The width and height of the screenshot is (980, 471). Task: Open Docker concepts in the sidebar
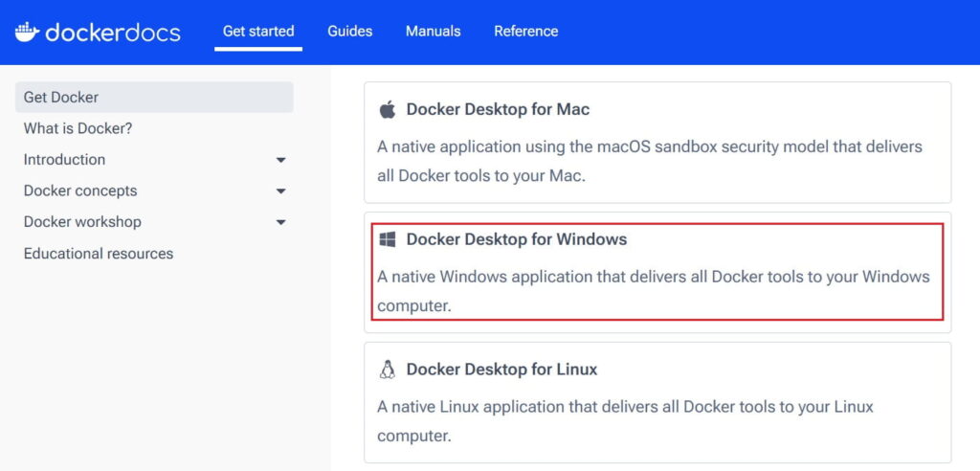(x=80, y=191)
